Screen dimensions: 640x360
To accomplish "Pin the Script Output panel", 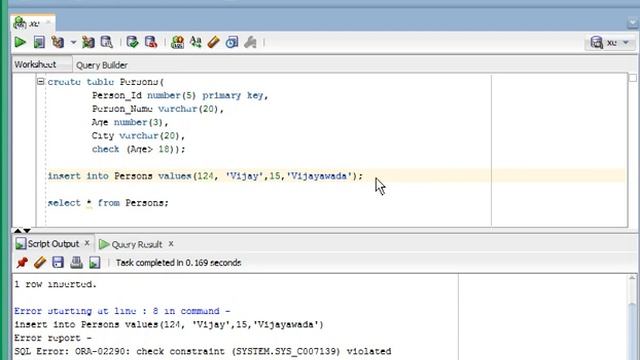I will [x=22, y=262].
